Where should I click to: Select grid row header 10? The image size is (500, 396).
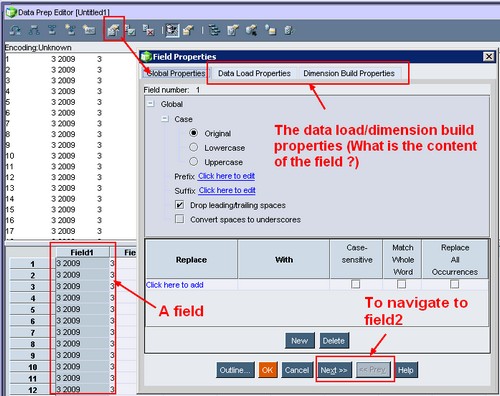click(32, 367)
